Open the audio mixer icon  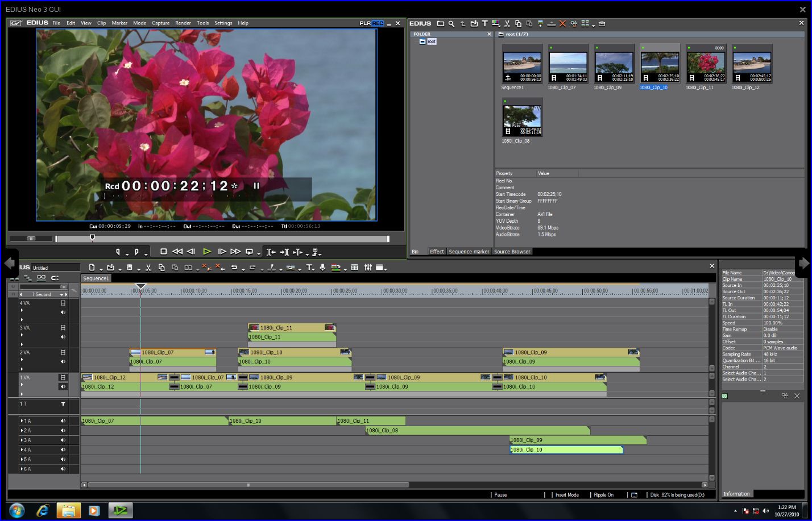pos(368,268)
